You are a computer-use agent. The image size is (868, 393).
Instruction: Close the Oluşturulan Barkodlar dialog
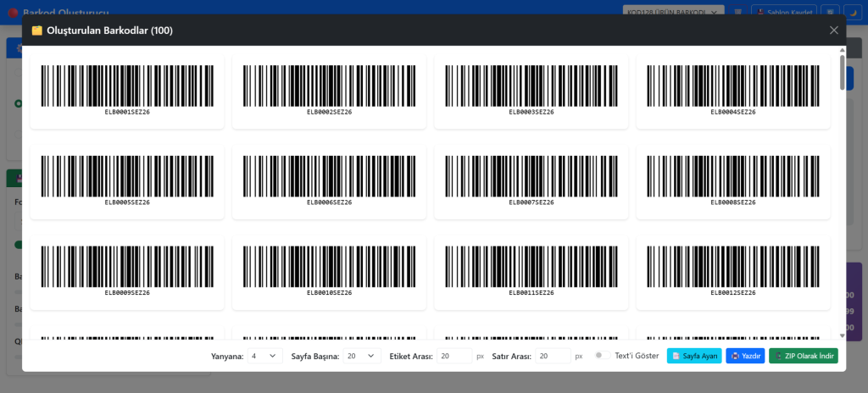834,30
